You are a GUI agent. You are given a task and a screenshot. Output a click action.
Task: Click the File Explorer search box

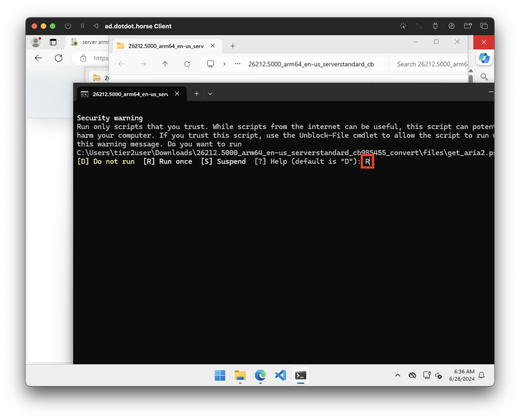[x=429, y=64]
